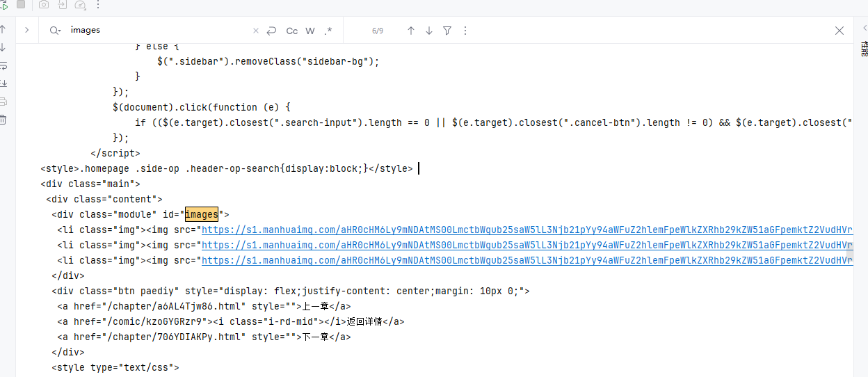Click the Stop run button
868x377 pixels.
coord(21,4)
